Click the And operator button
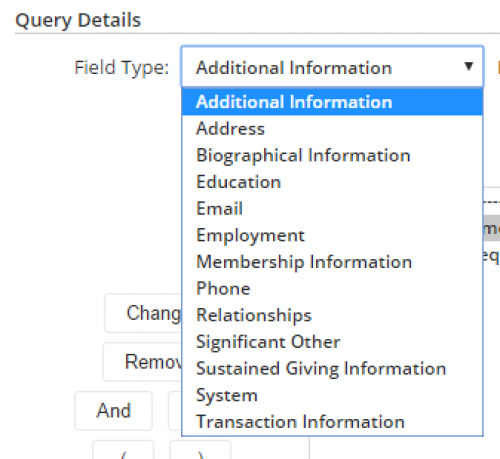500x459 pixels. (114, 411)
